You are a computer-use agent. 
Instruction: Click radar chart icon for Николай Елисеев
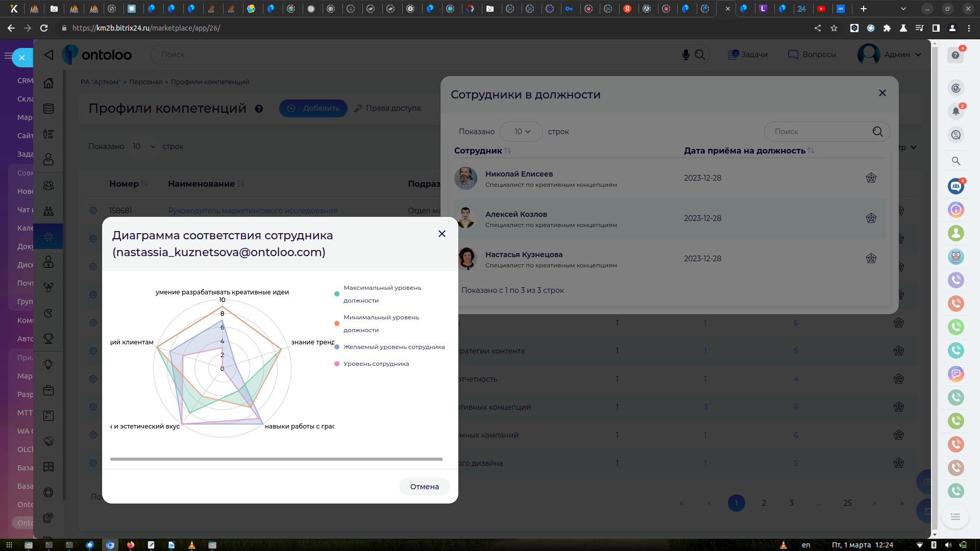point(871,178)
